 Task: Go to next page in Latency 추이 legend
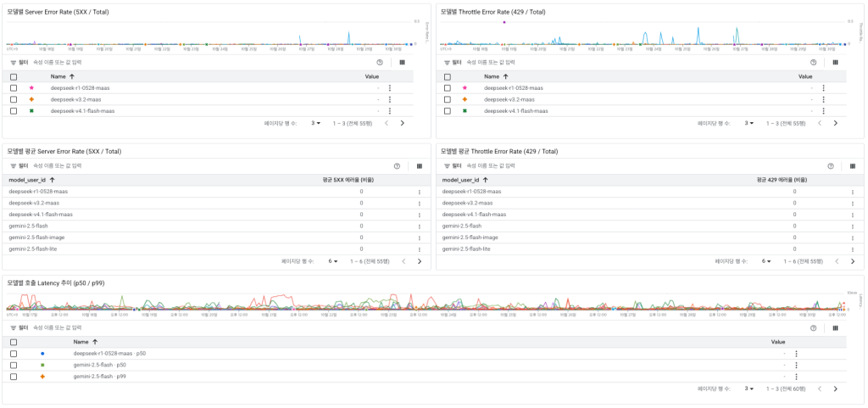(x=835, y=388)
